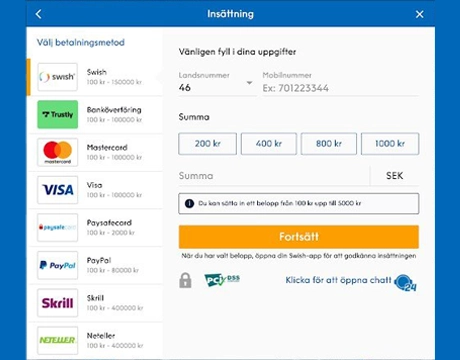The width and height of the screenshot is (460, 360).
Task: Choose the Trustly bank transfer logo
Action: (57, 114)
